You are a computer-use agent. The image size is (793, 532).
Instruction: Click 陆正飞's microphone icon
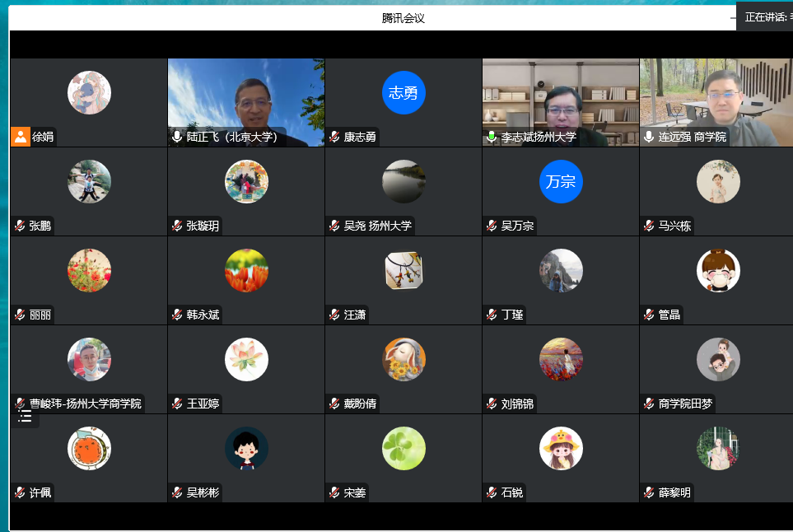pyautogui.click(x=177, y=137)
